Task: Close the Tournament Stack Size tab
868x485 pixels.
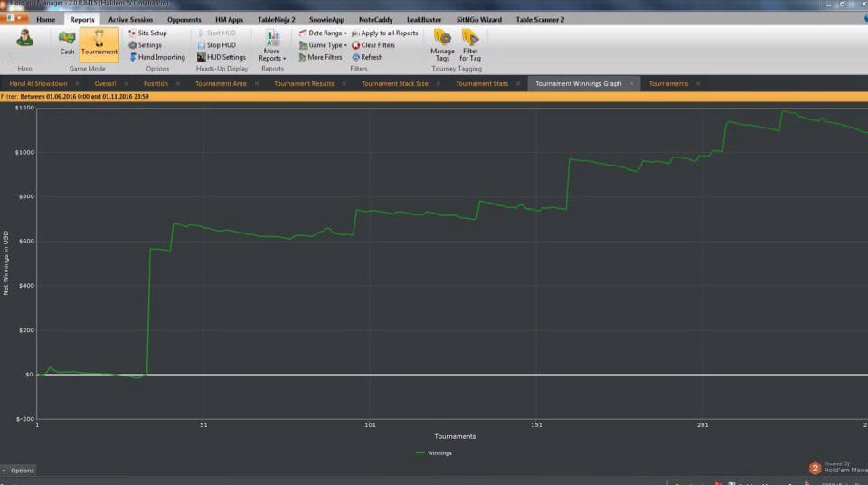Action: pyautogui.click(x=439, y=83)
